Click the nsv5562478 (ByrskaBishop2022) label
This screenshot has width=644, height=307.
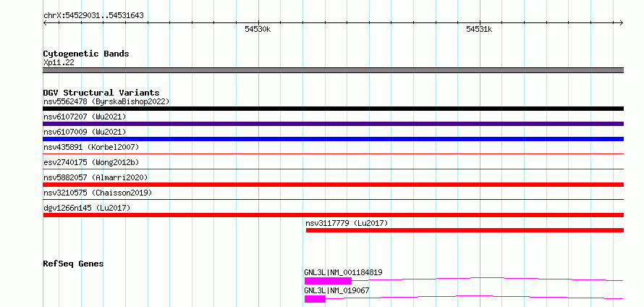coord(106,101)
